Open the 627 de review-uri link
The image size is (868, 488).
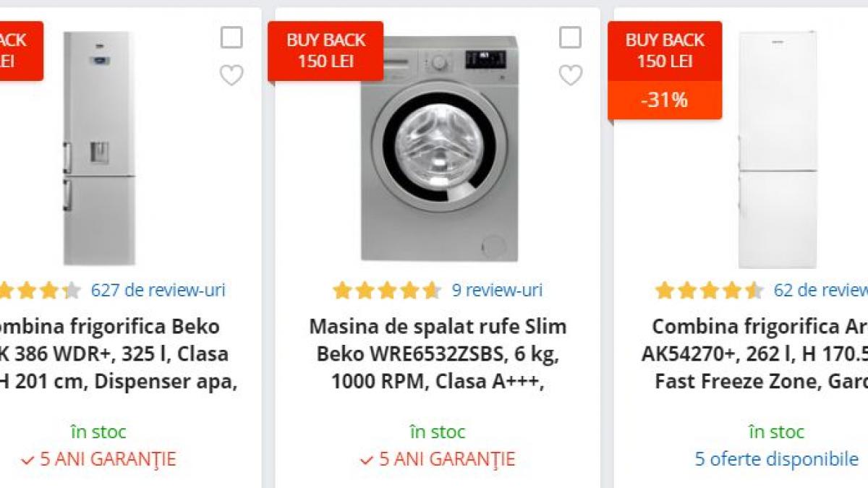coord(158,290)
